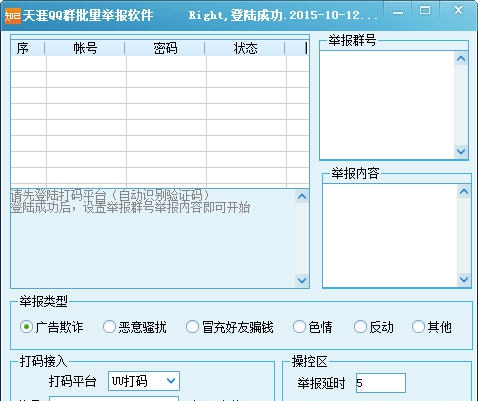This screenshot has width=478, height=401.
Task: Click the log line 登陆成功后，设置举报群号
Action: [x=130, y=208]
